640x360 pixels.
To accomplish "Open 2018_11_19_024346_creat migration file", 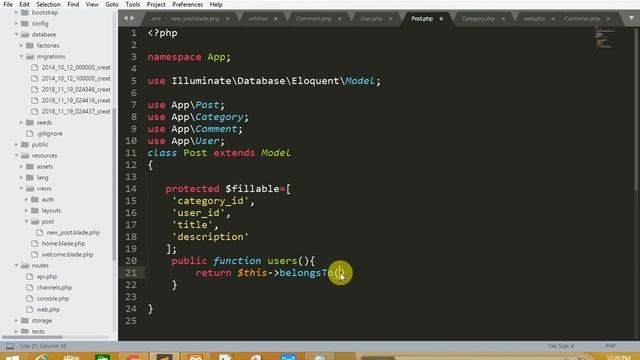I will [x=76, y=89].
